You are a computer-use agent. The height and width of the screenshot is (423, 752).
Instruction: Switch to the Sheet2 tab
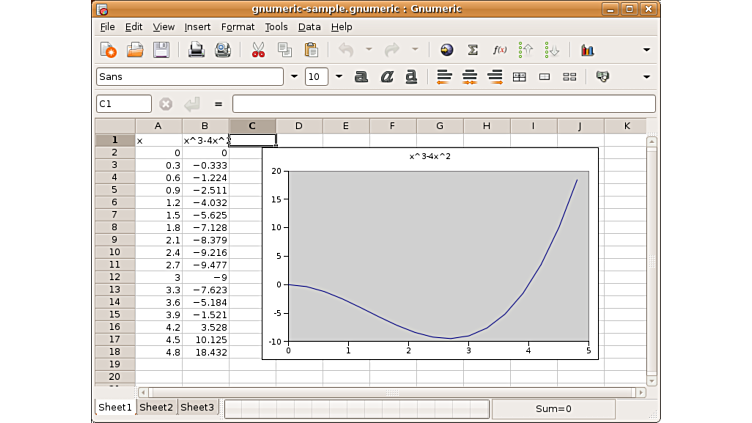(155, 408)
